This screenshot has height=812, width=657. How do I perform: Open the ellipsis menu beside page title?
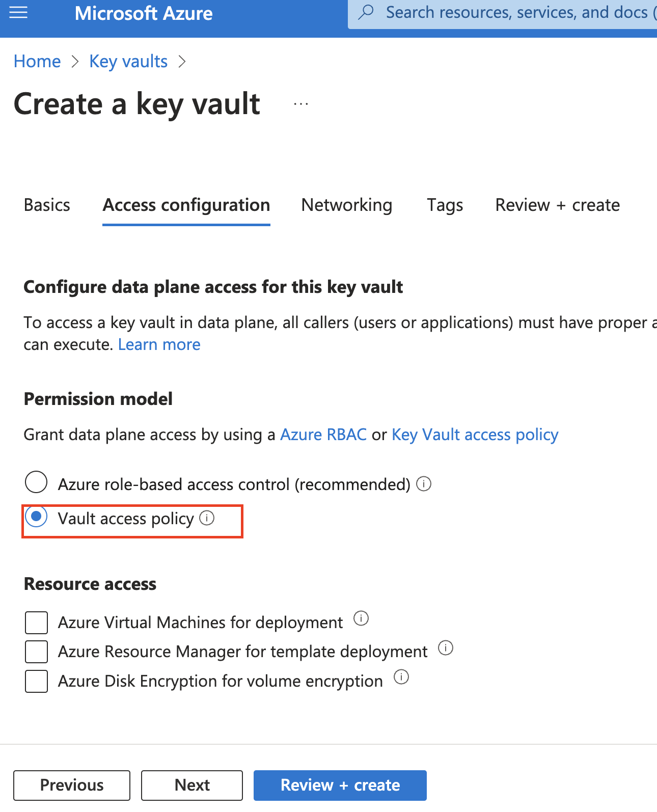tap(300, 103)
